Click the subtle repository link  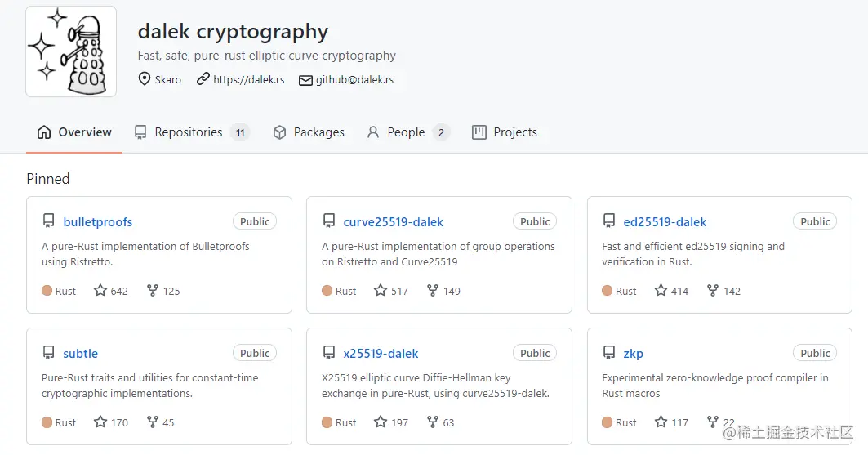pyautogui.click(x=80, y=354)
